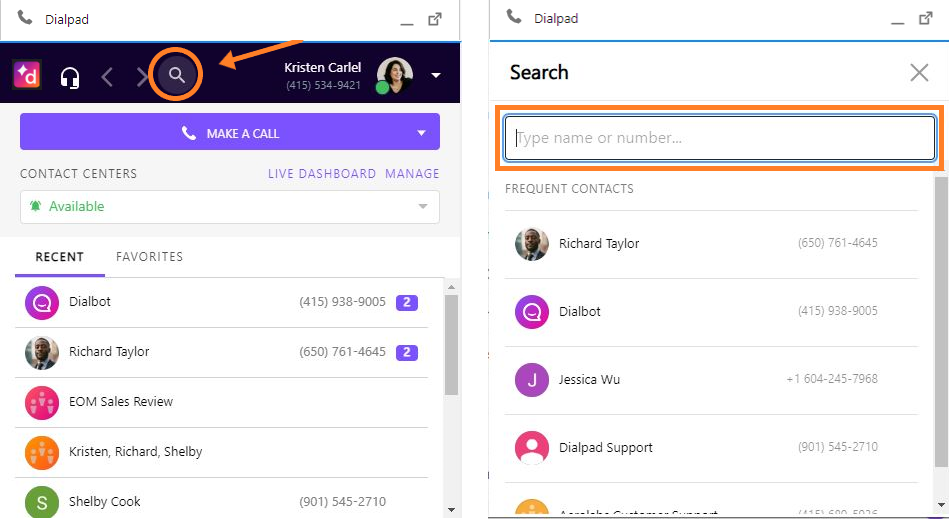The height and width of the screenshot is (519, 949).
Task: Open the LIVE DASHBOARD link
Action: [322, 174]
